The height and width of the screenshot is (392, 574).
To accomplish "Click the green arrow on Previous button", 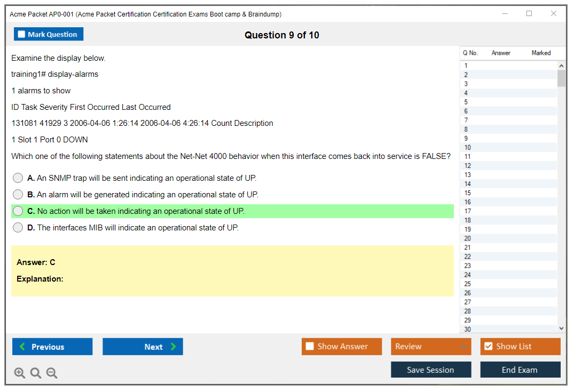I will click(x=22, y=347).
